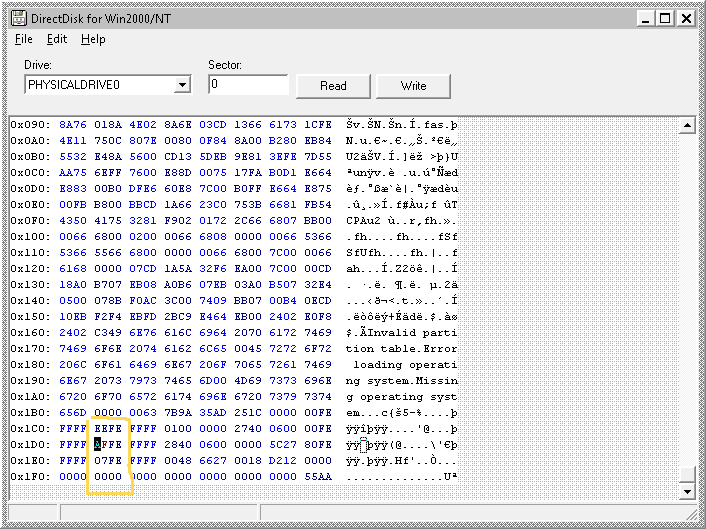
Task: Select hex value D212 on row 0x1E0
Action: pos(283,461)
